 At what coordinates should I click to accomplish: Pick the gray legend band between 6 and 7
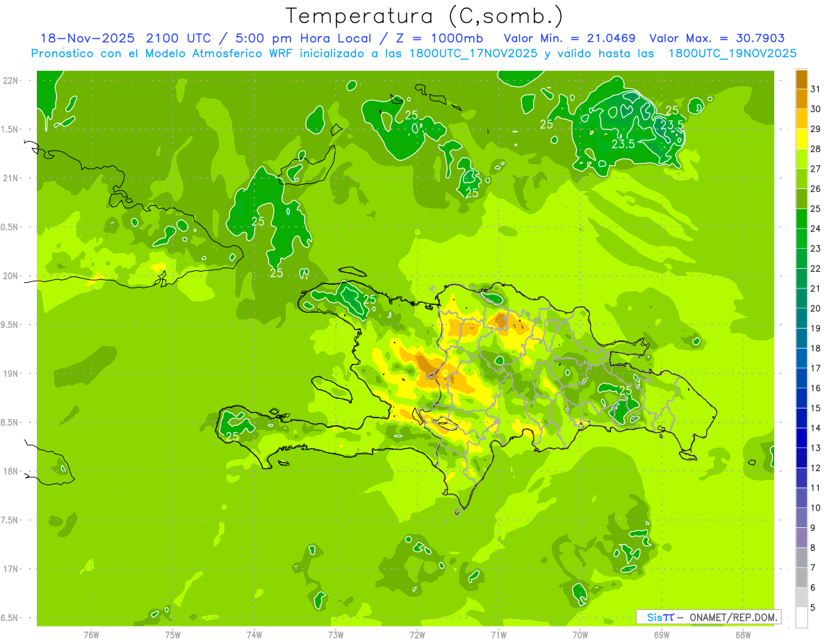(801, 577)
